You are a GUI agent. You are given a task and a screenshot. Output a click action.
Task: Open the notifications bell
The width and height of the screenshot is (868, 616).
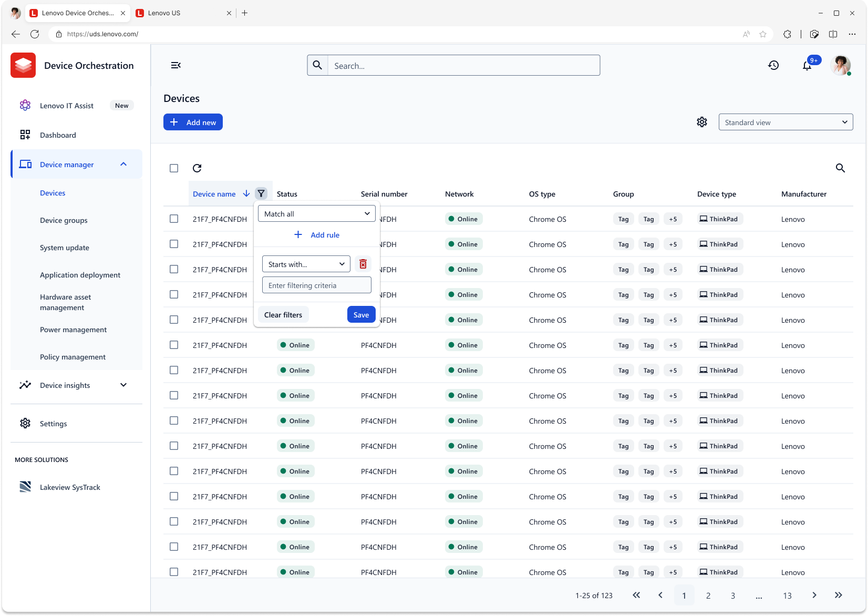pyautogui.click(x=807, y=66)
